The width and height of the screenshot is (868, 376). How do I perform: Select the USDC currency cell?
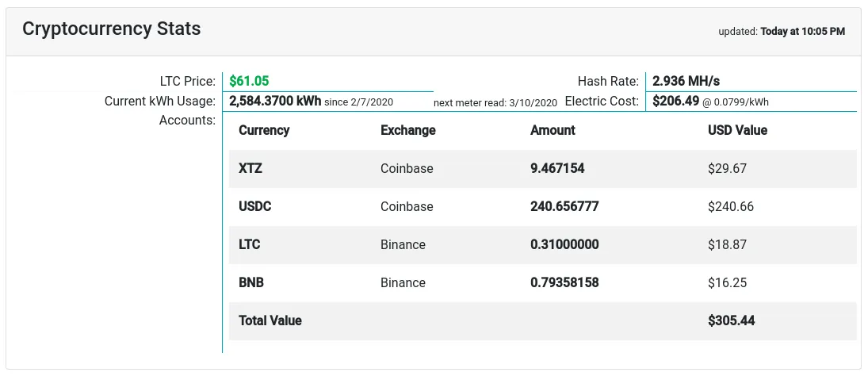click(x=255, y=206)
